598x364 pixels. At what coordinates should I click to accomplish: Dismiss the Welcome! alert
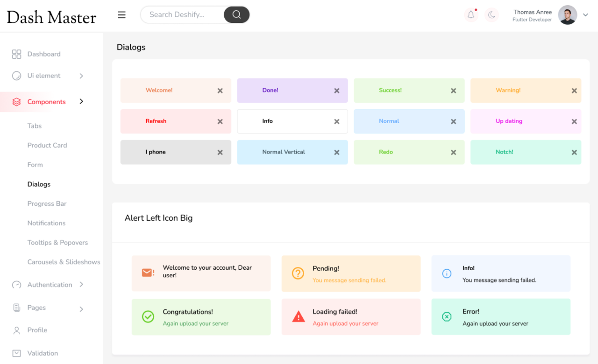220,90
